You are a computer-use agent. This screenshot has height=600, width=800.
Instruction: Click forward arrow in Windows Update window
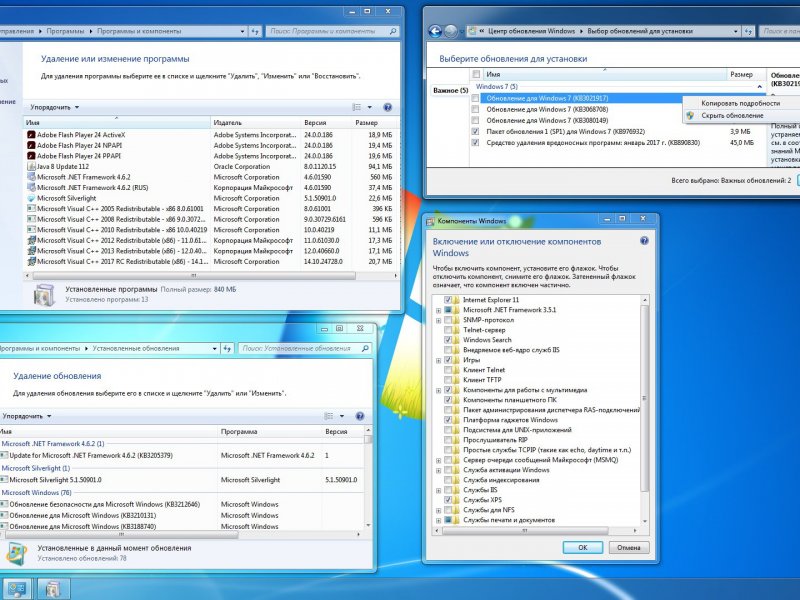point(451,32)
